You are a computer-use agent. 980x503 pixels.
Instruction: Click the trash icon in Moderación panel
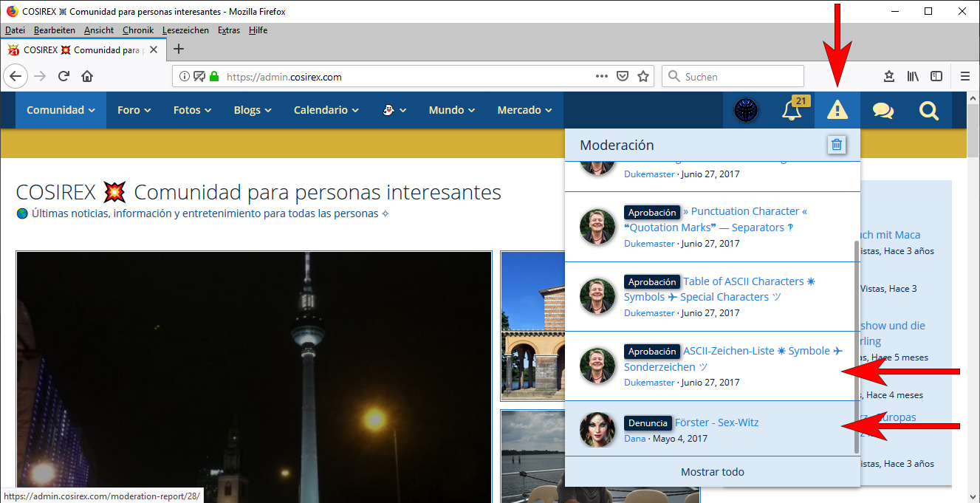(836, 145)
